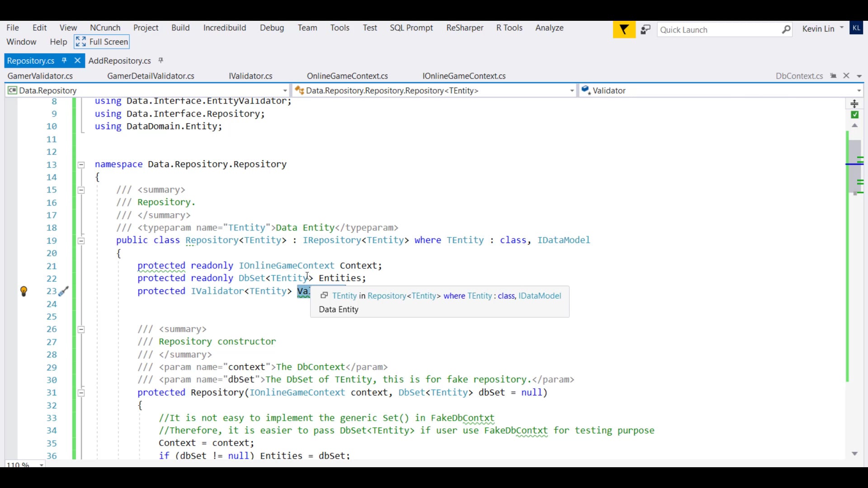Open the Repository<TEntity> member dropdown

point(571,90)
